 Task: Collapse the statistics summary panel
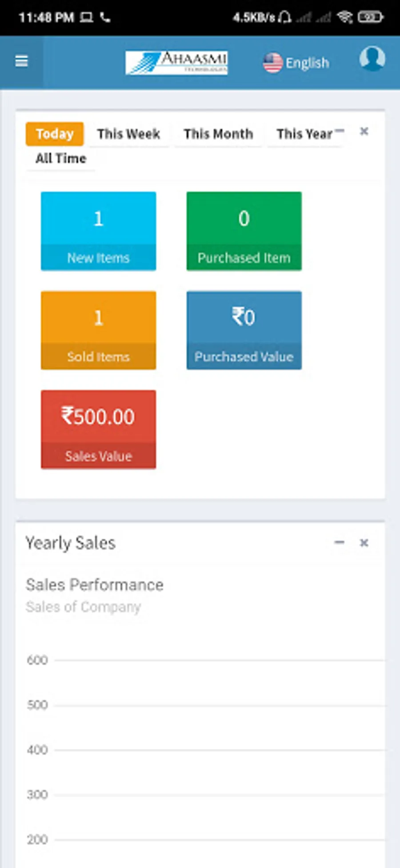coord(340,130)
